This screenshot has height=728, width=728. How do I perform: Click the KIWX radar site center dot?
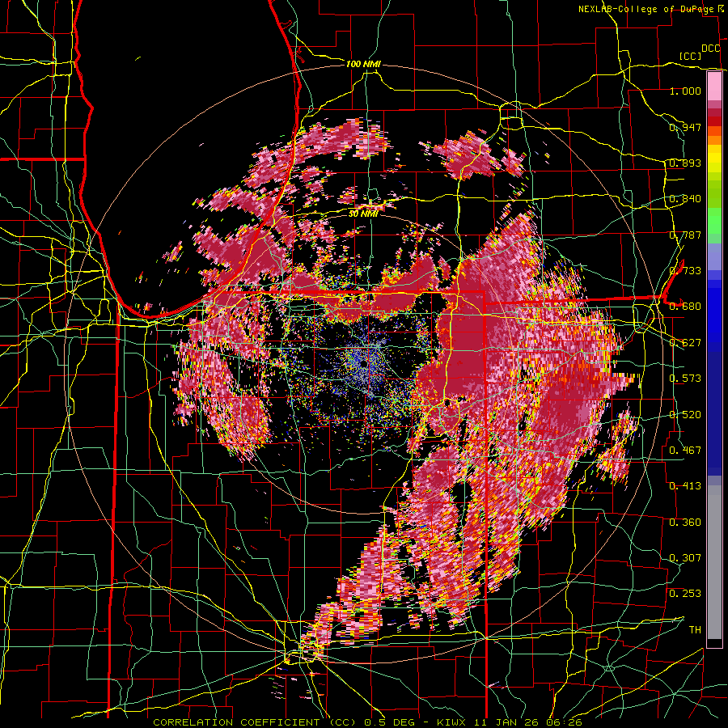362,365
